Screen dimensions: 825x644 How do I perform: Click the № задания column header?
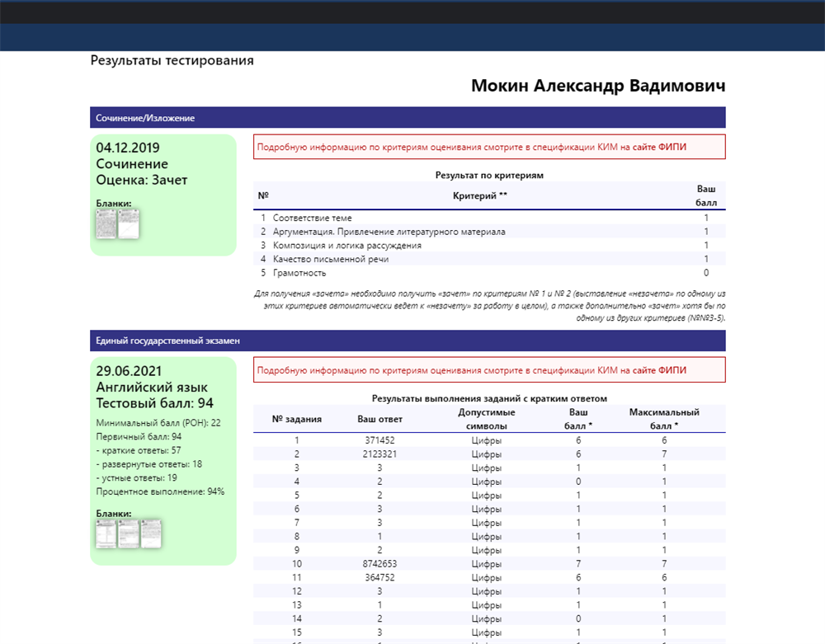(297, 419)
